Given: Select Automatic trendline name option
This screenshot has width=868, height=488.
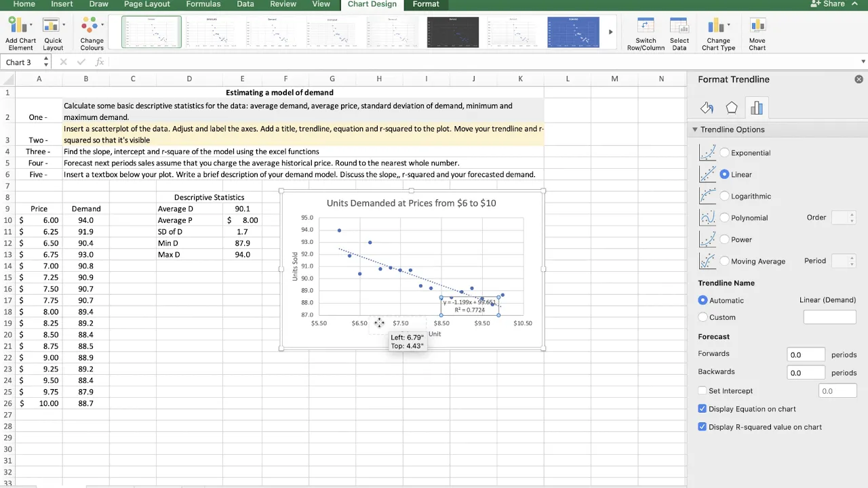Looking at the screenshot, I should coord(703,300).
